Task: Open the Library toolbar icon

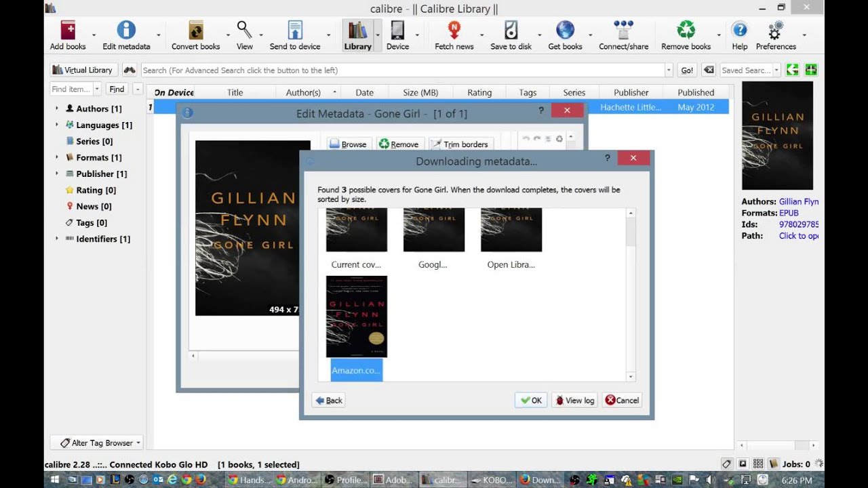Action: point(357,30)
